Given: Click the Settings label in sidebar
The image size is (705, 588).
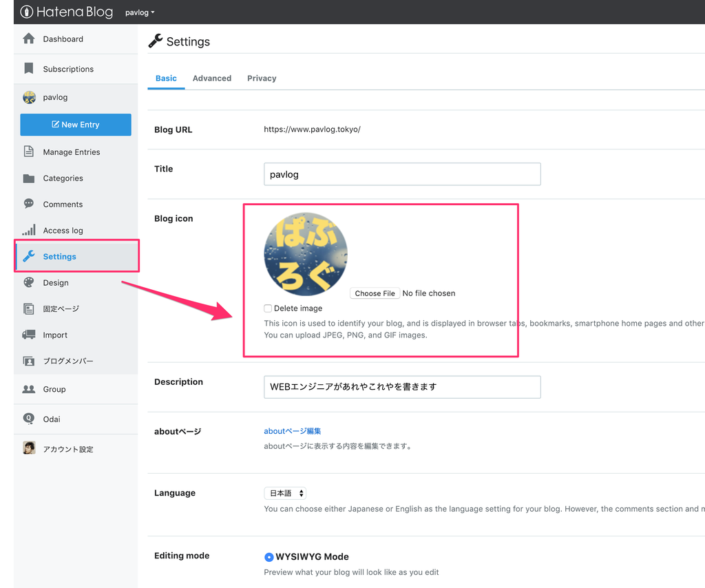Looking at the screenshot, I should 59,256.
